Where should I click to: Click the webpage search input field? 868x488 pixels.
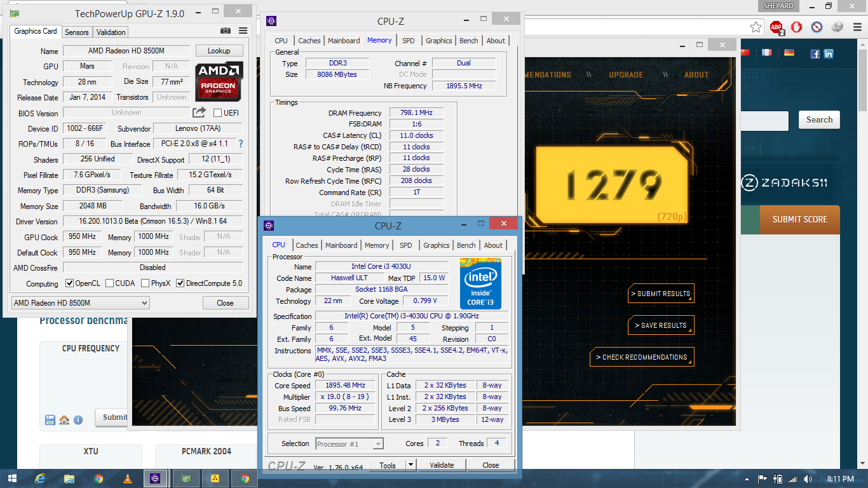click(x=764, y=121)
